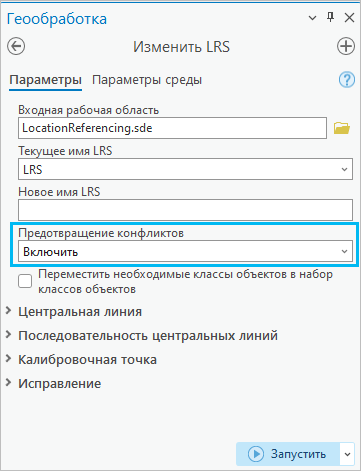Click the Изменить LRS tool title

pos(182,47)
